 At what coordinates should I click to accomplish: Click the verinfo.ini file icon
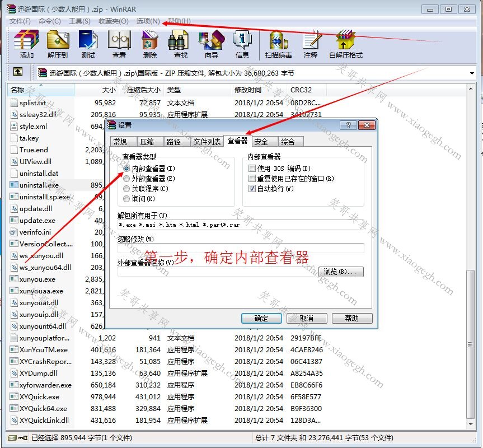(x=14, y=232)
